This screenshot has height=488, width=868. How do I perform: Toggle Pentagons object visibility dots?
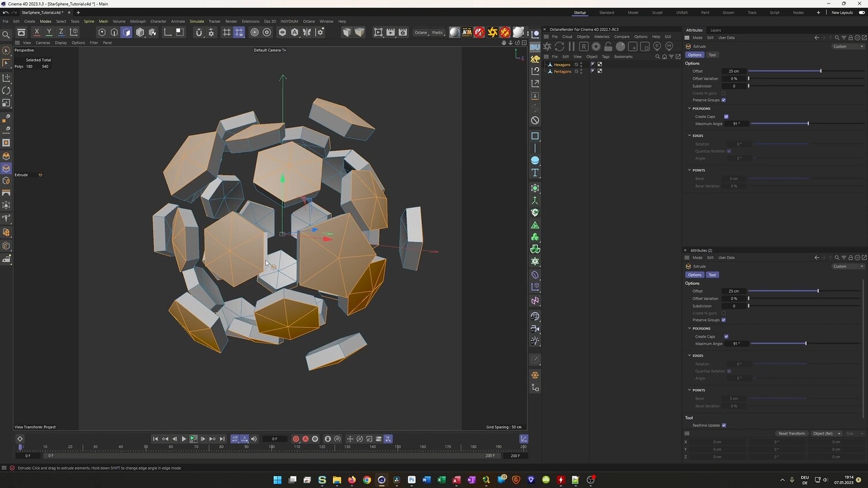tap(581, 72)
